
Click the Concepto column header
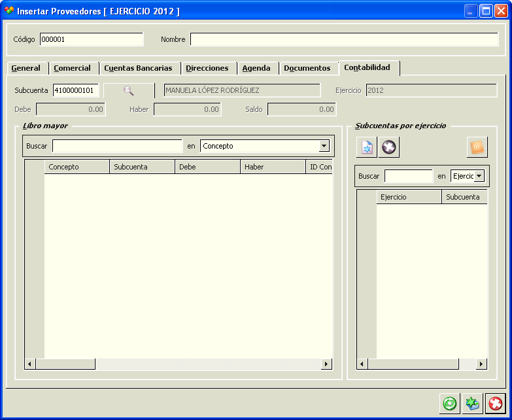click(x=77, y=167)
